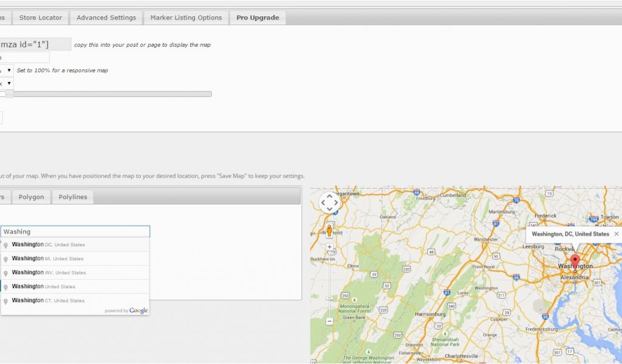Click Charlottesville label on the map
Viewport: 622px width, 364px height.
(x=461, y=356)
